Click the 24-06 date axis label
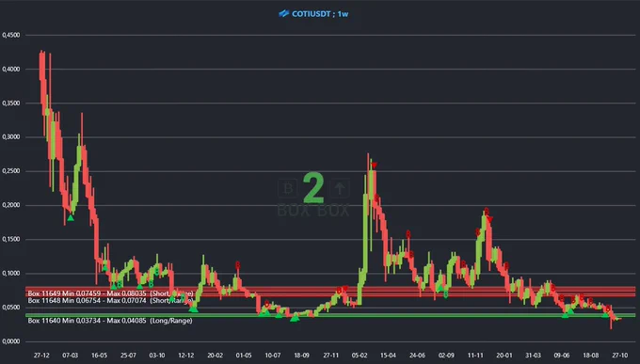Image resolution: width=640 pixels, height=364 pixels. pyautogui.click(x=417, y=356)
